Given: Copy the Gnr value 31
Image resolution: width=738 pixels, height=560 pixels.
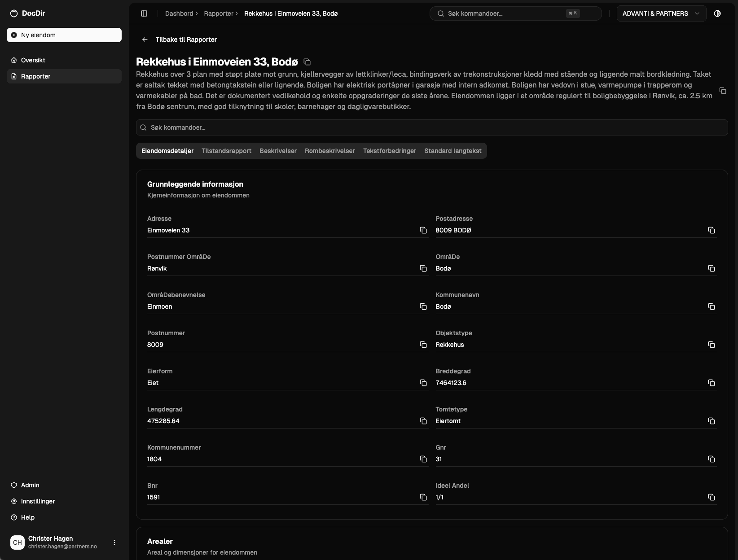Looking at the screenshot, I should (712, 459).
